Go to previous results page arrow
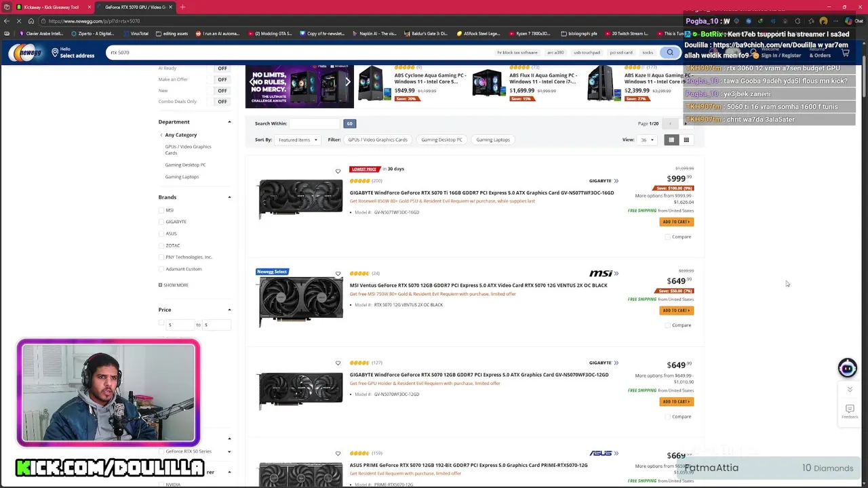This screenshot has height=488, width=868. tap(670, 123)
